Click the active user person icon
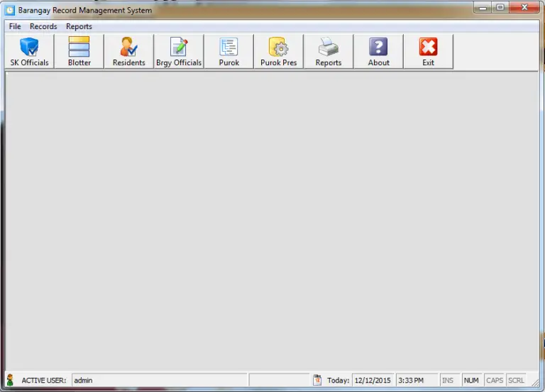 click(x=10, y=380)
